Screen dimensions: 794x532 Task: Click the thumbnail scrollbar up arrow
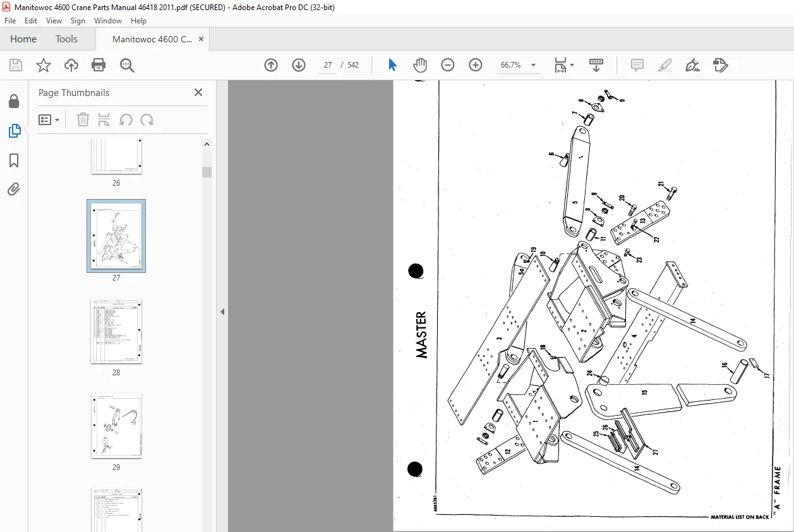207,144
